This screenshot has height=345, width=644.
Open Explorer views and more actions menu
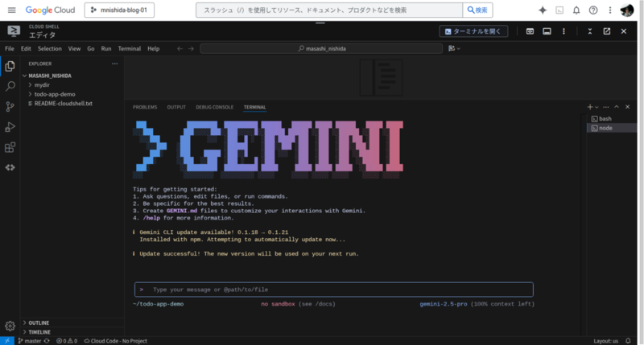point(114,64)
